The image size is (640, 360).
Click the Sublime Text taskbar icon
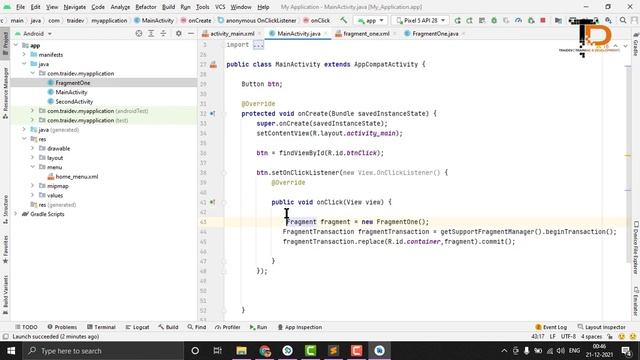tap(333, 351)
